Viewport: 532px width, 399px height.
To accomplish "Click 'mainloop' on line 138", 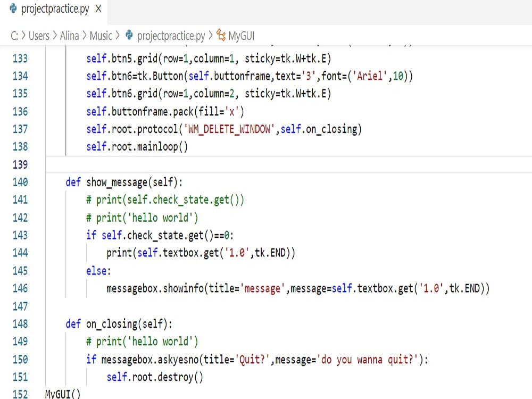I will pyautogui.click(x=157, y=147).
